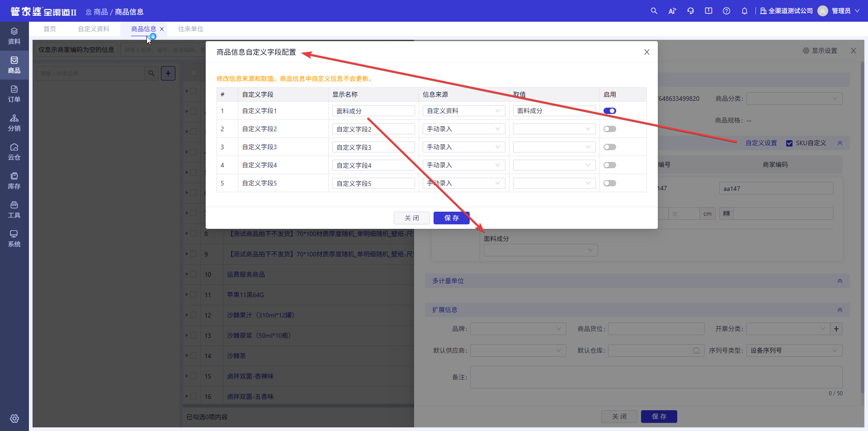Viewport: 868px width, 431px height.
Task: Add invoice category with plus button
Action: coord(836,329)
